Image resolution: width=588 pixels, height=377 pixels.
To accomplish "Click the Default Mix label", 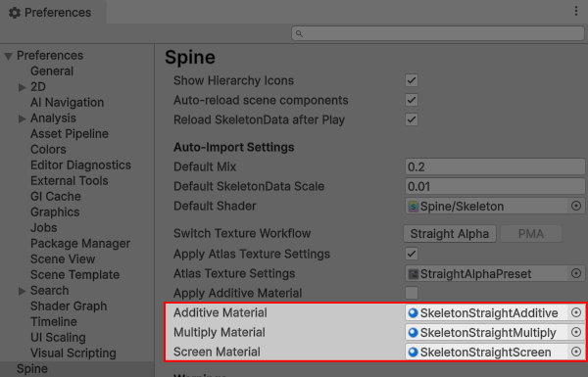I will 205,166.
